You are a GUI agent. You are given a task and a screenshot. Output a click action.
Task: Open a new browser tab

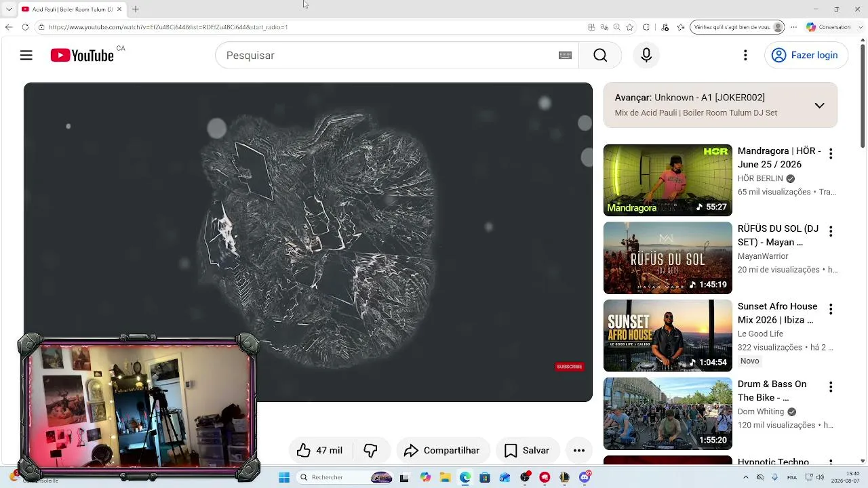pos(136,9)
